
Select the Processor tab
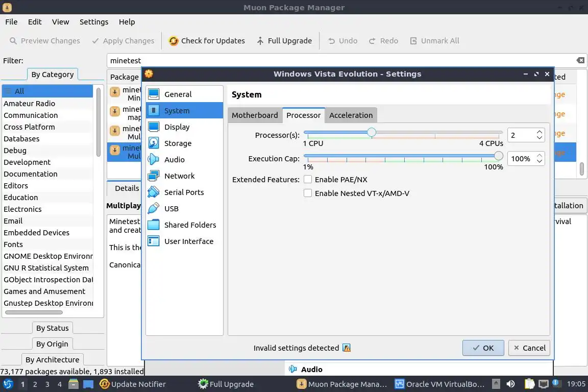[x=303, y=115]
